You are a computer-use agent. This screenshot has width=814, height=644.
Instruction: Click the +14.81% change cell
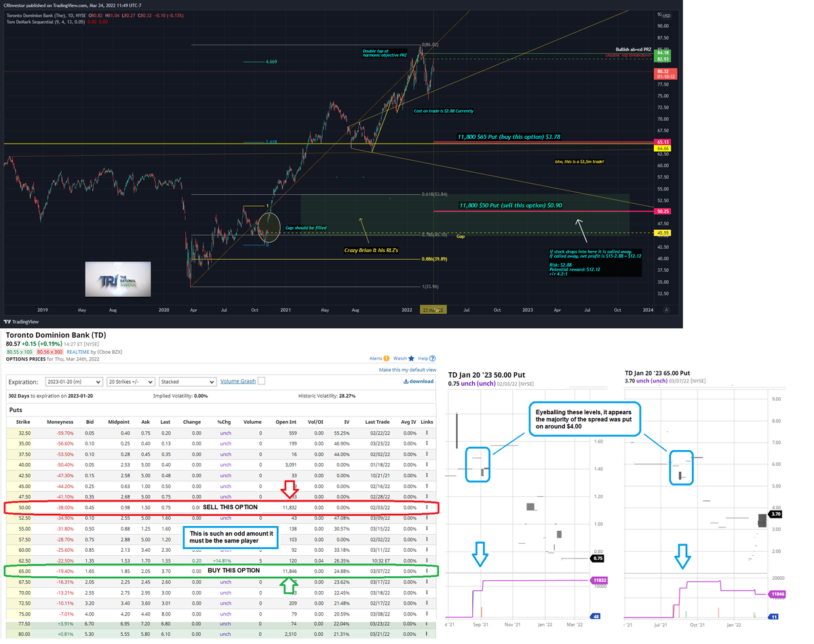click(x=223, y=560)
